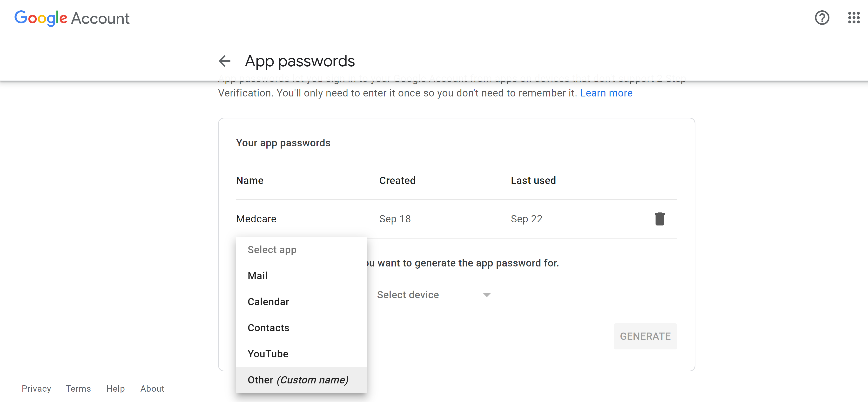
Task: Click the Google Account logo
Action: click(72, 18)
